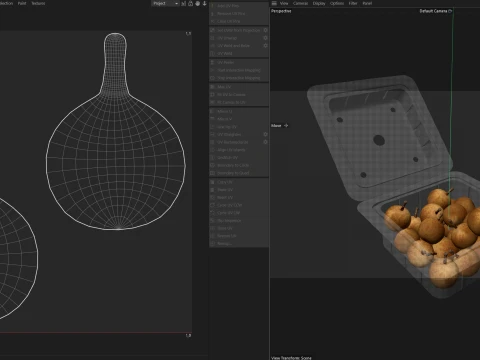Click Start Interactive Mapping
Image resolution: width=480 pixels, height=360 pixels.
click(x=239, y=70)
